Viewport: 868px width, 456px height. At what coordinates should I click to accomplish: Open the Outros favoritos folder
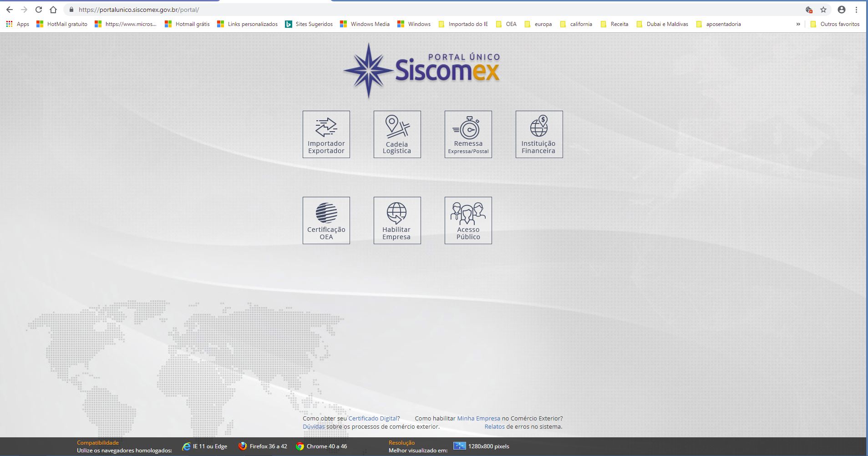835,24
